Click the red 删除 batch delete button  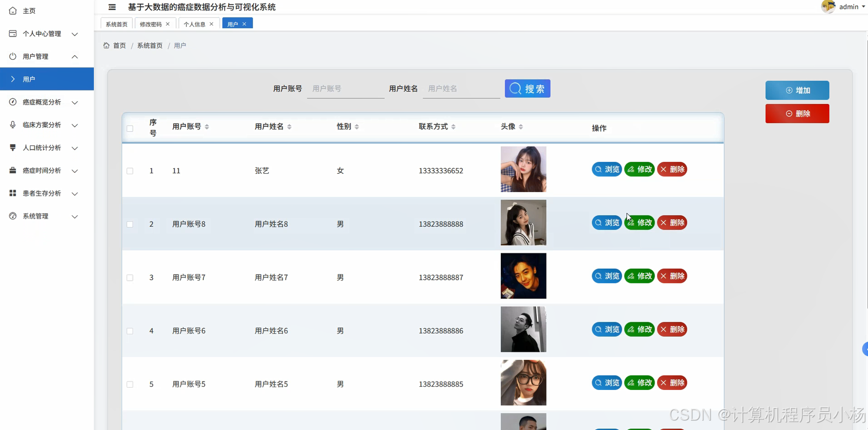[x=797, y=114]
